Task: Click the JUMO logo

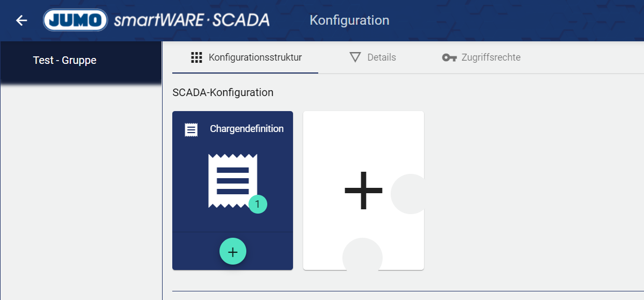Action: pyautogui.click(x=75, y=20)
